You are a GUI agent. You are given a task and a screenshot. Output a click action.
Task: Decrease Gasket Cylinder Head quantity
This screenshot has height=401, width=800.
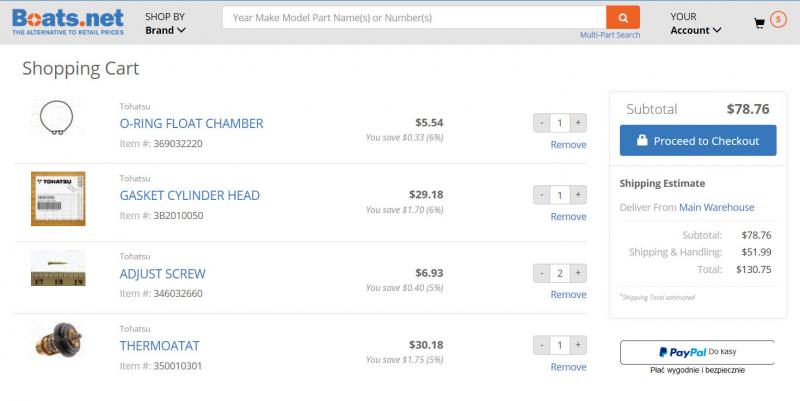[x=541, y=195]
